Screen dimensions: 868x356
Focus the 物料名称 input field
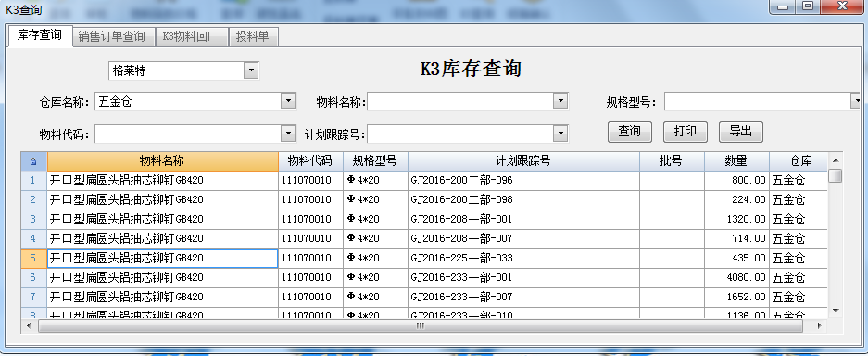(460, 101)
